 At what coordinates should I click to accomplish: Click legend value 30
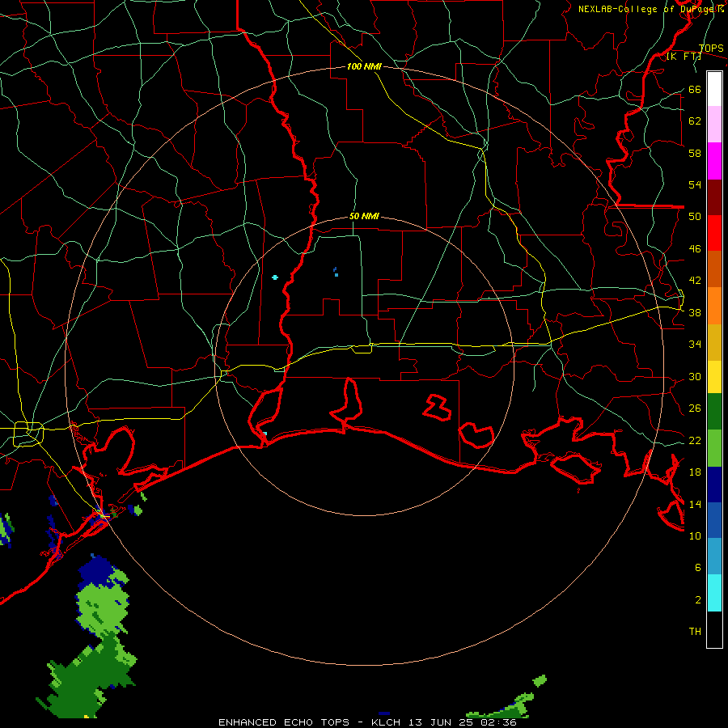(x=695, y=376)
